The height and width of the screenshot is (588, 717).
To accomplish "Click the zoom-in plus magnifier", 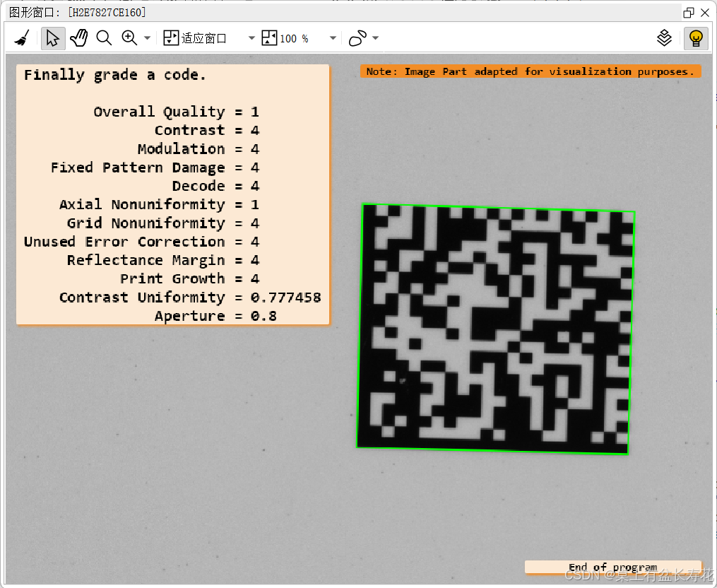I will coord(129,38).
